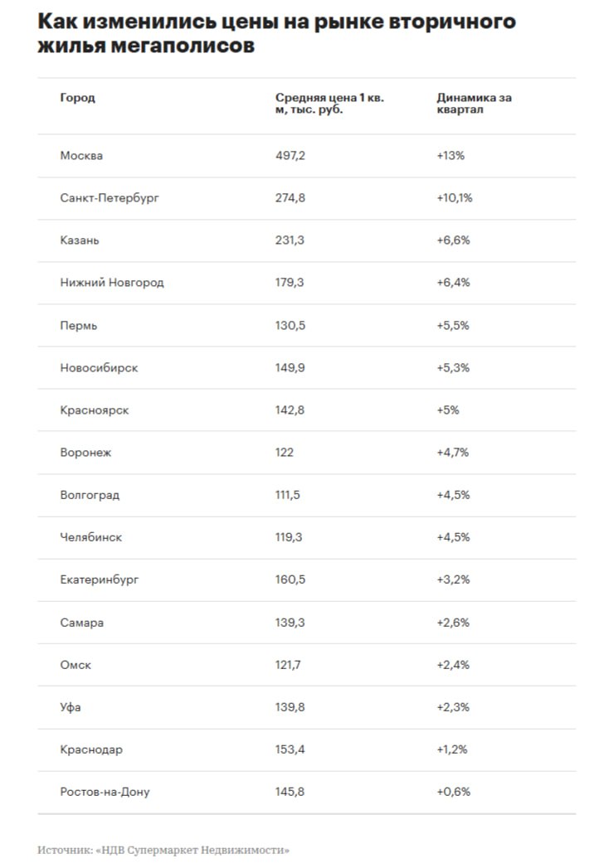Select the Уфа row city name
The width and height of the screenshot is (609, 868).
(x=71, y=707)
